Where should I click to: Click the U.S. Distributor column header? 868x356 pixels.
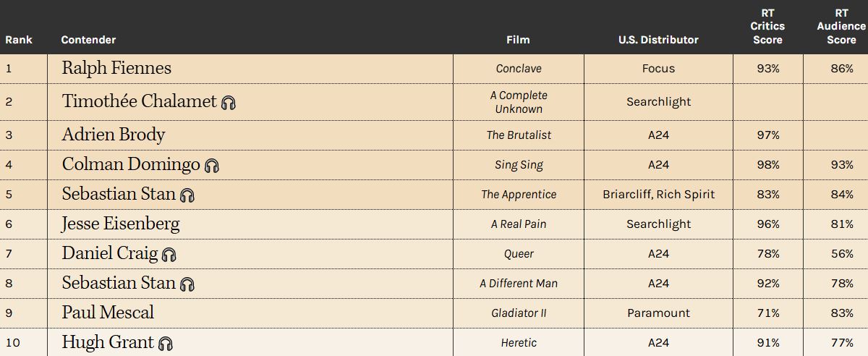click(x=658, y=40)
